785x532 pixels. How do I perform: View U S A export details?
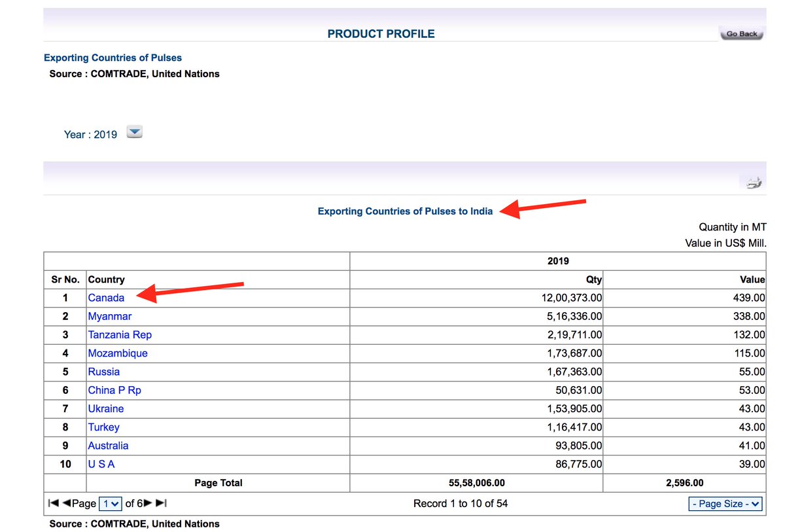(102, 464)
